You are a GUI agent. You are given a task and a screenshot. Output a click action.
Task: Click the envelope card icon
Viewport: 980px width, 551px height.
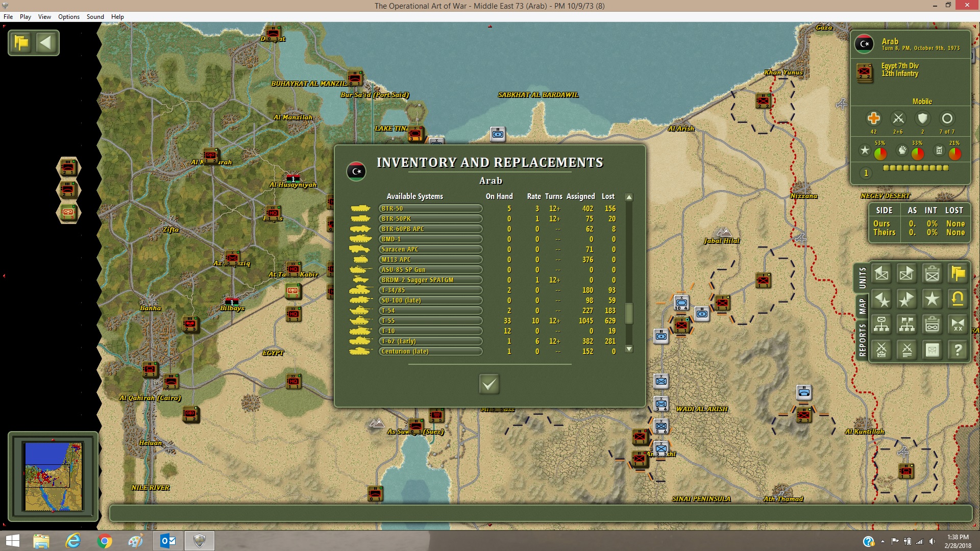point(932,350)
